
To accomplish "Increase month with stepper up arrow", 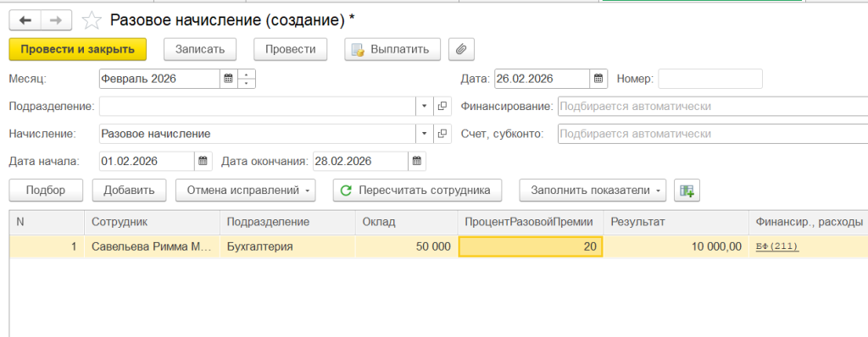I will [x=247, y=75].
